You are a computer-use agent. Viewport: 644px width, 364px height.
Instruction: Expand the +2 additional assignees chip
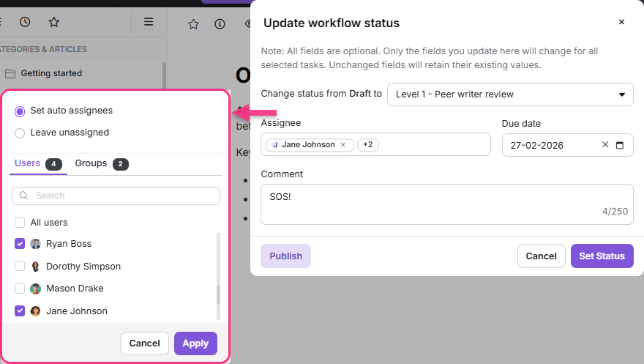click(x=368, y=144)
